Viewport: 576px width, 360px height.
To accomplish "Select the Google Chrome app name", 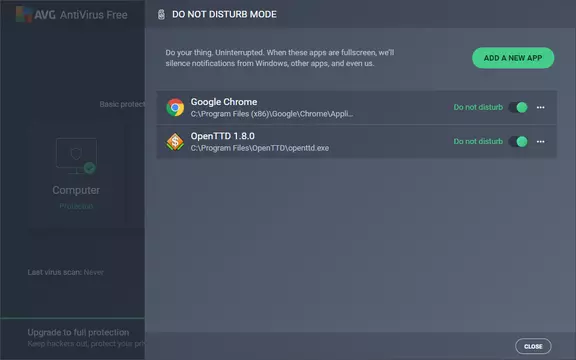I will click(224, 102).
